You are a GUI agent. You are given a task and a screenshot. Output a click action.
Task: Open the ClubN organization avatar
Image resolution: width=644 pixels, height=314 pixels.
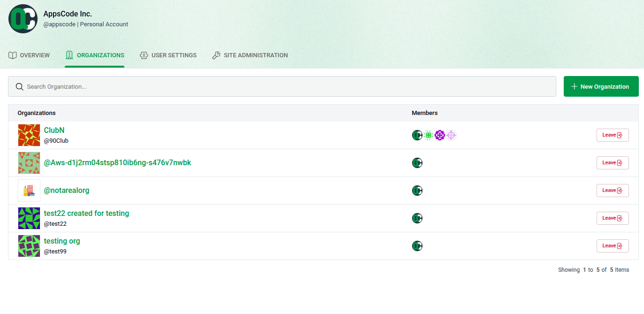(29, 135)
